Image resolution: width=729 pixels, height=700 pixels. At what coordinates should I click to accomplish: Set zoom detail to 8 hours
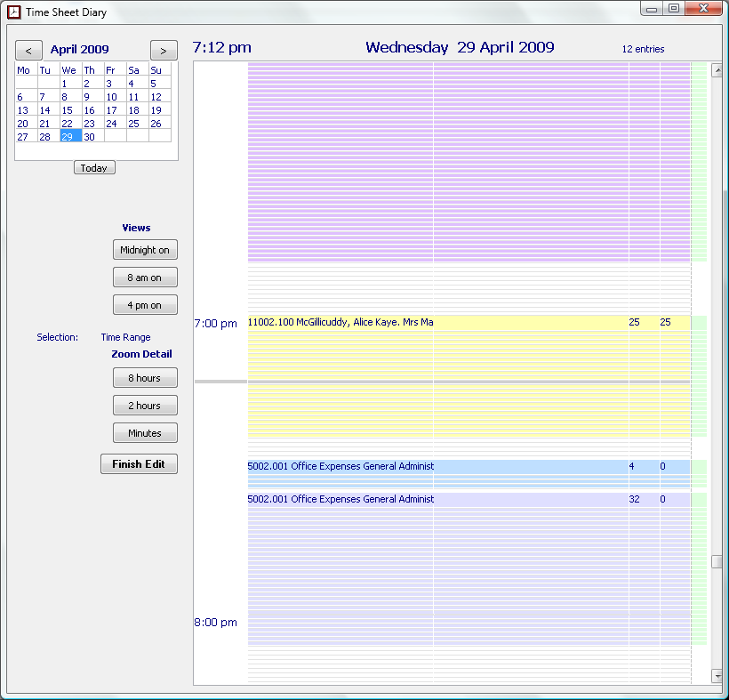[145, 378]
